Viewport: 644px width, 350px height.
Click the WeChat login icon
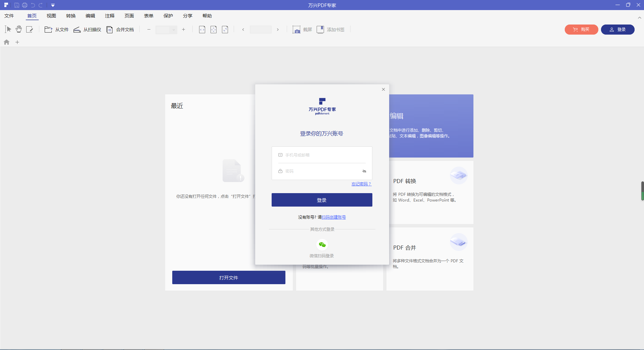point(322,245)
